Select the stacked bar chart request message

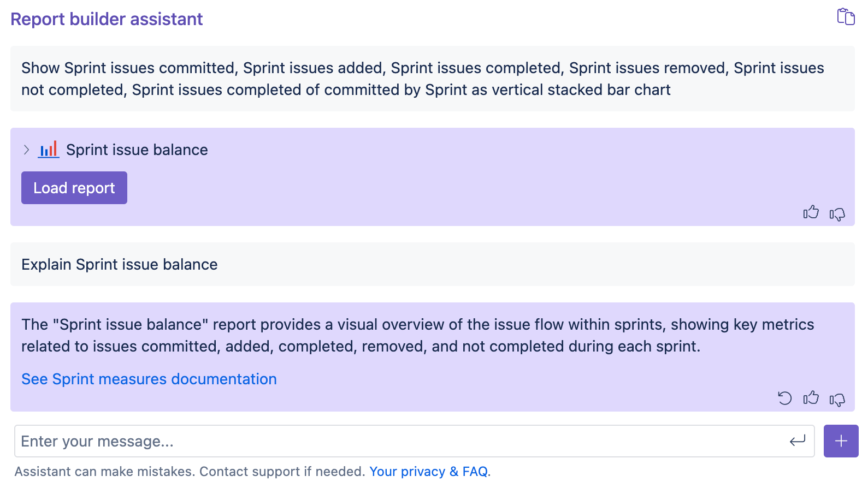coord(423,79)
